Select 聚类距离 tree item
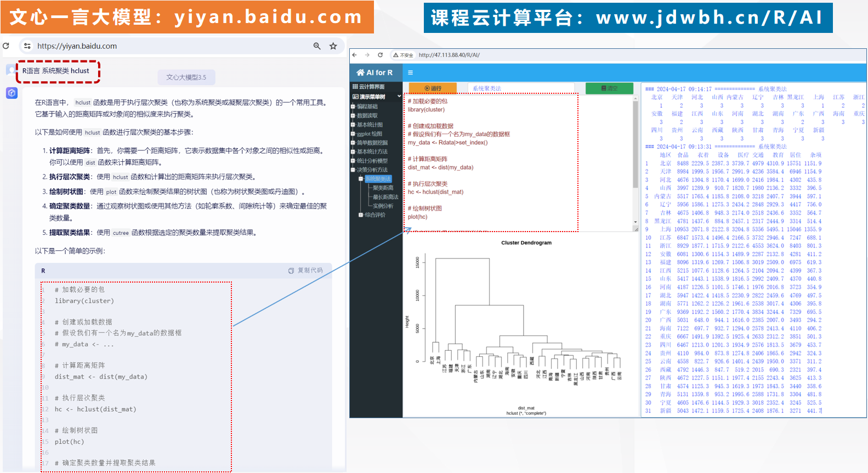Viewport: 868px width, 473px height. pyautogui.click(x=383, y=188)
